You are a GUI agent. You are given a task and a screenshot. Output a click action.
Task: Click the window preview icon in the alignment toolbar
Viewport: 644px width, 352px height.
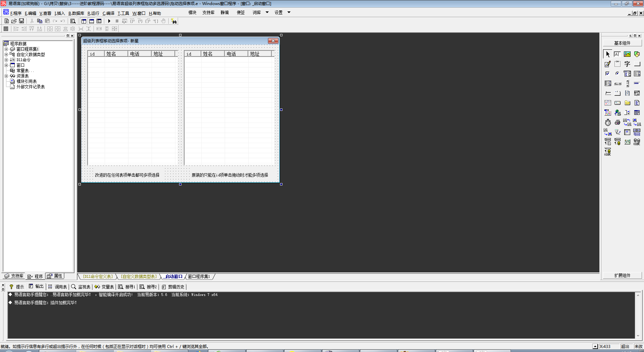pos(6,29)
